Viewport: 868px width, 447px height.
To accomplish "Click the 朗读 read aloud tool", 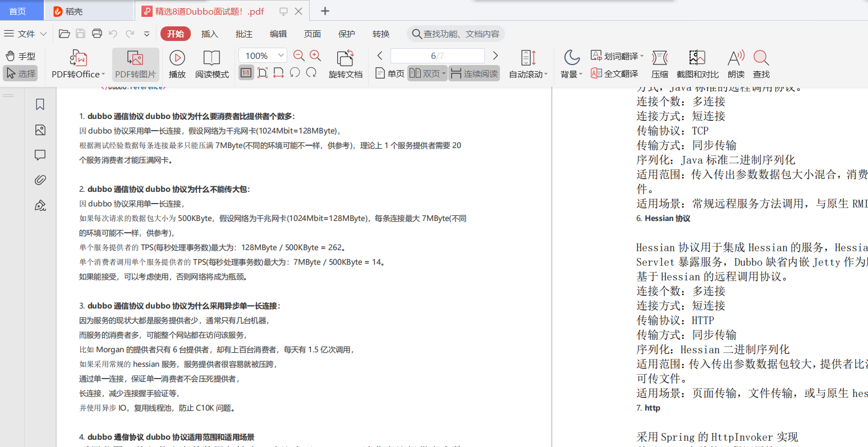I will click(736, 64).
